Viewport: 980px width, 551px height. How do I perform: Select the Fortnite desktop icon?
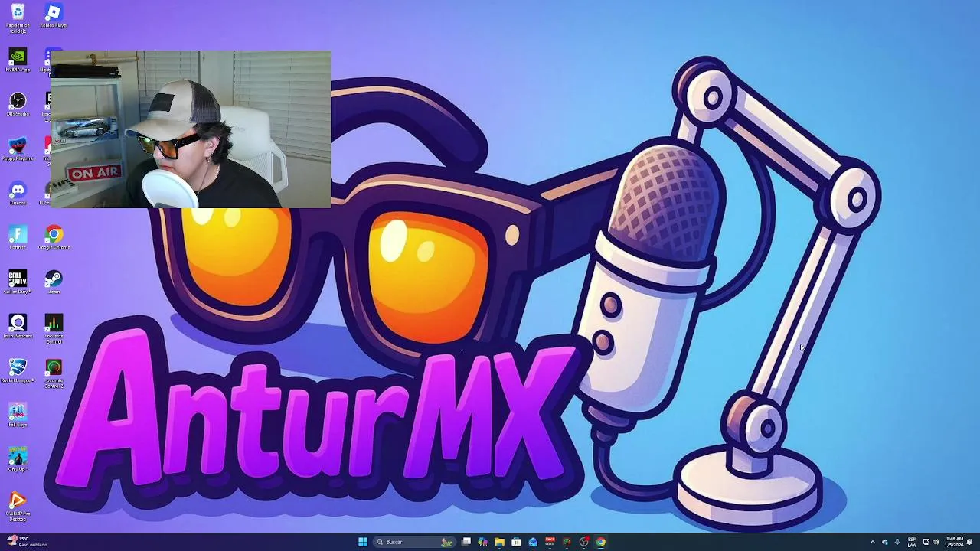[18, 237]
